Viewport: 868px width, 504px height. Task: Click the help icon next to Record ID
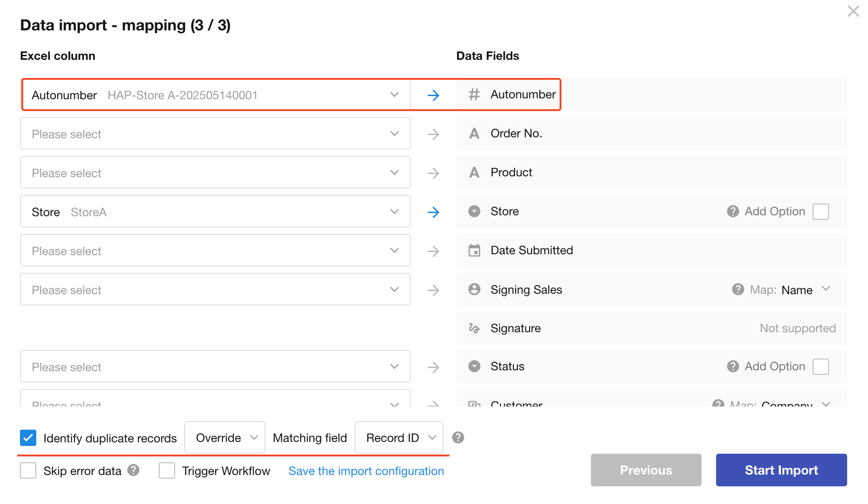(x=458, y=437)
